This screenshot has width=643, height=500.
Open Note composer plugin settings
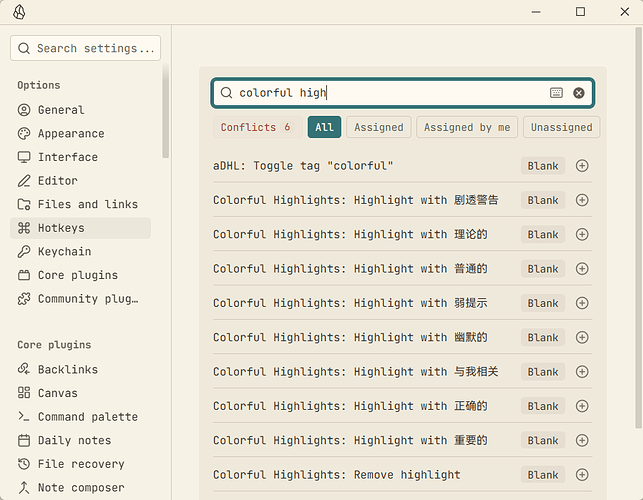point(80,488)
